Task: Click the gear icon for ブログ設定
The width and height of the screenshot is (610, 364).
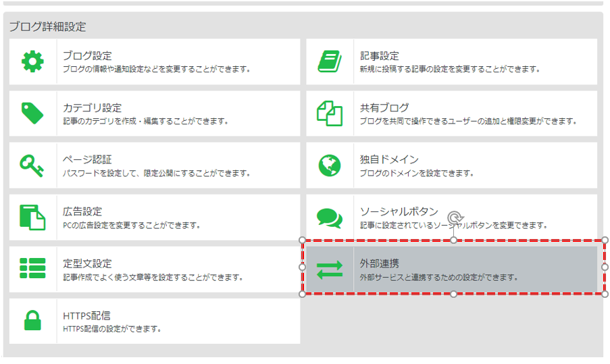Action: (x=32, y=61)
